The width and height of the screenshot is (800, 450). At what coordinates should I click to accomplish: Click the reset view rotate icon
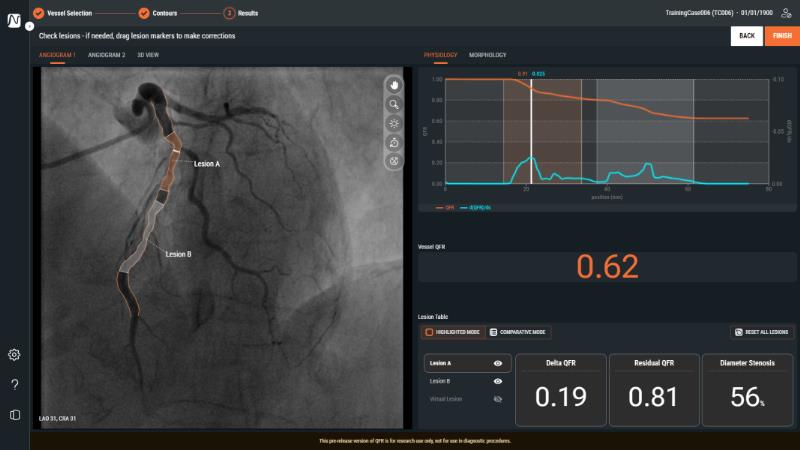tap(394, 142)
